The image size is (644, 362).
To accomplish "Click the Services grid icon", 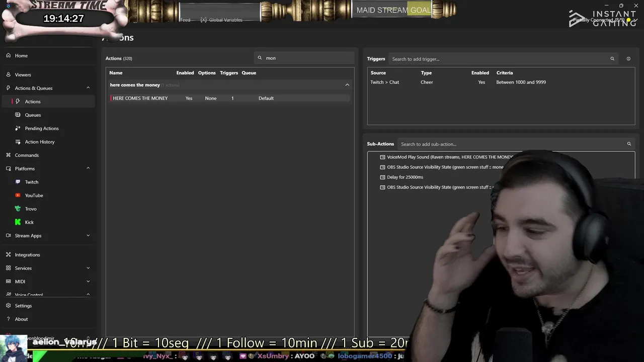I will 8,268.
